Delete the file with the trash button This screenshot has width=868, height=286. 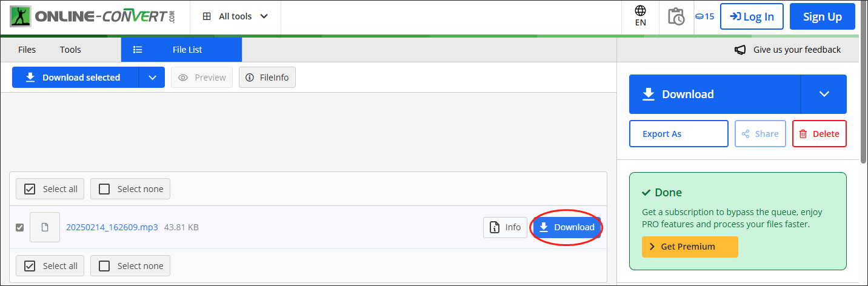point(819,134)
